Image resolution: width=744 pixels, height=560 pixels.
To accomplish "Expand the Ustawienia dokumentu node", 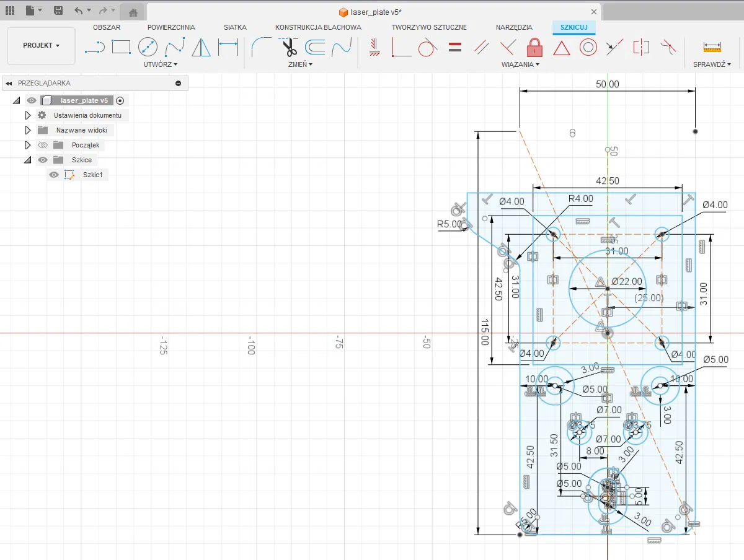I will (x=27, y=116).
